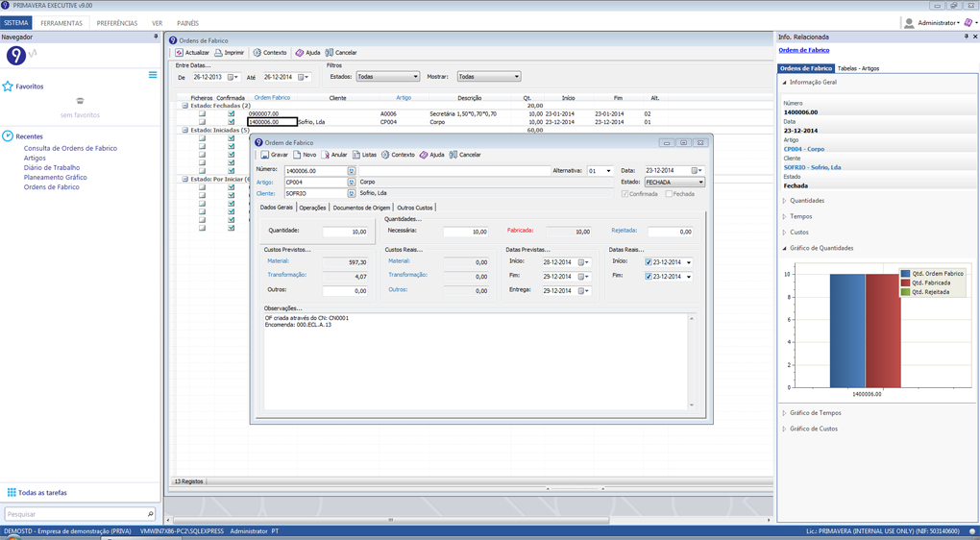Click lookup button beside Número field
The image size is (980, 540).
(352, 171)
